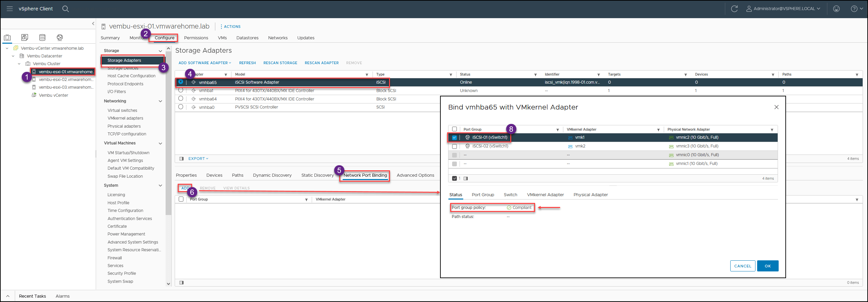868x302 pixels.
Task: Click REFRESH in Storage Adapters
Action: pos(248,63)
